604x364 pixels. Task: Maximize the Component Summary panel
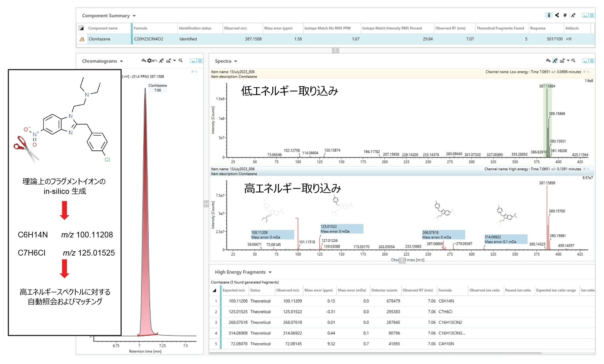(x=592, y=15)
